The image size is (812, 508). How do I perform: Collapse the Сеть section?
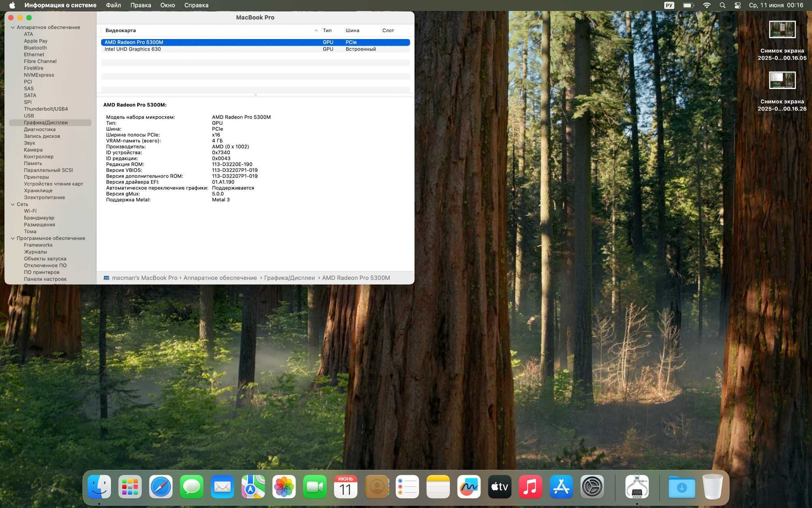click(x=13, y=204)
